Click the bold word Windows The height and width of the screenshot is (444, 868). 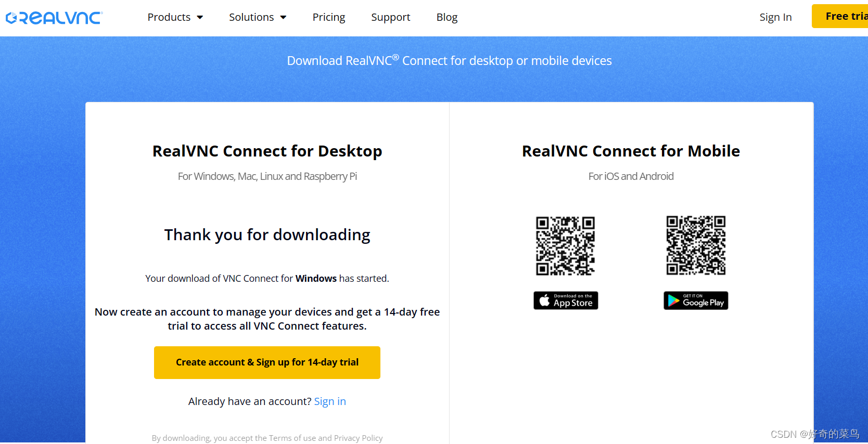[316, 279]
